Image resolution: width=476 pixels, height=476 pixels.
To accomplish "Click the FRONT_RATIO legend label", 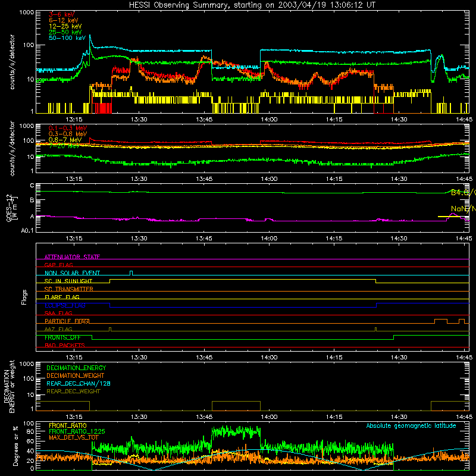I will pos(68,425).
